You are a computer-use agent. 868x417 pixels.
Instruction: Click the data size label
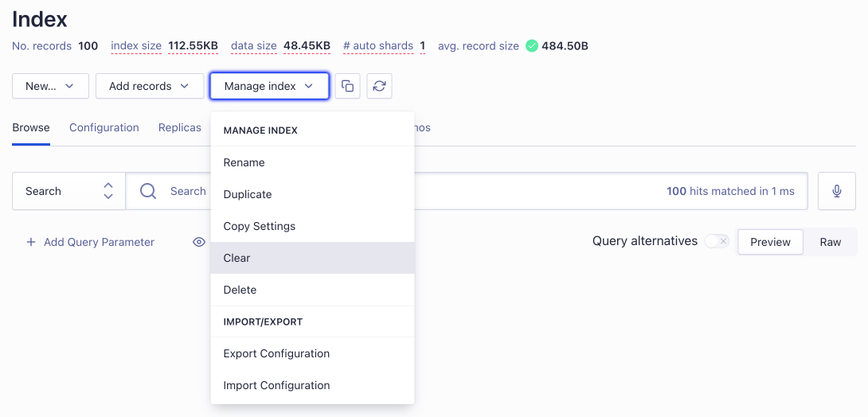[x=253, y=46]
